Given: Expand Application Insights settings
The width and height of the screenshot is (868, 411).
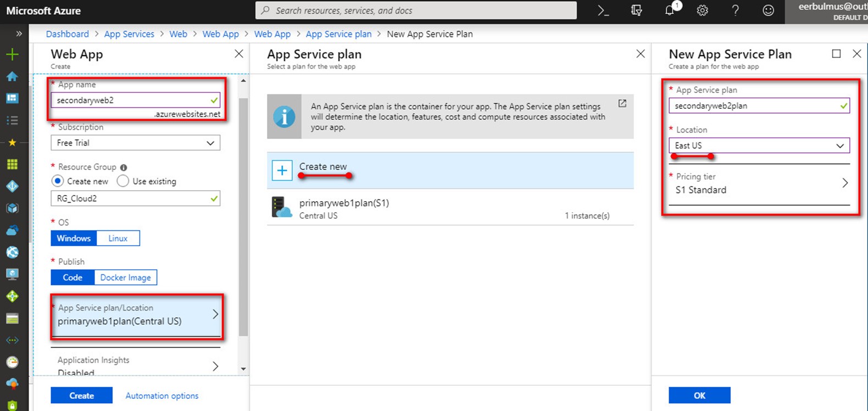Looking at the screenshot, I should (x=136, y=365).
